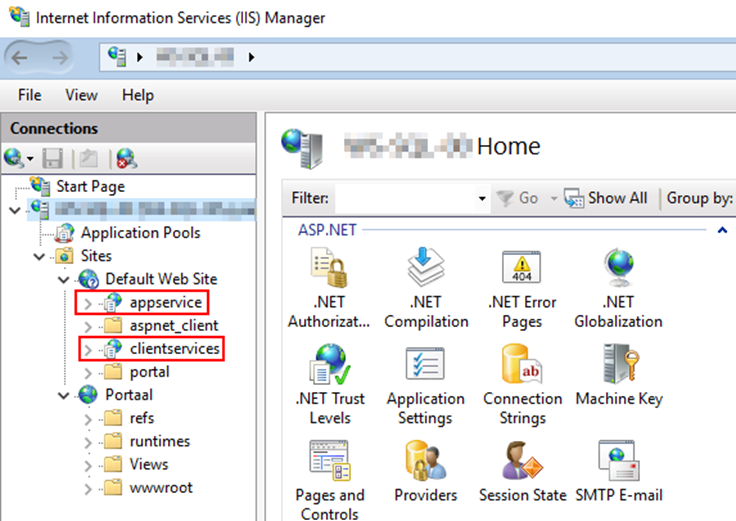This screenshot has height=521, width=736.
Task: Type in the Filter text field
Action: pos(405,198)
